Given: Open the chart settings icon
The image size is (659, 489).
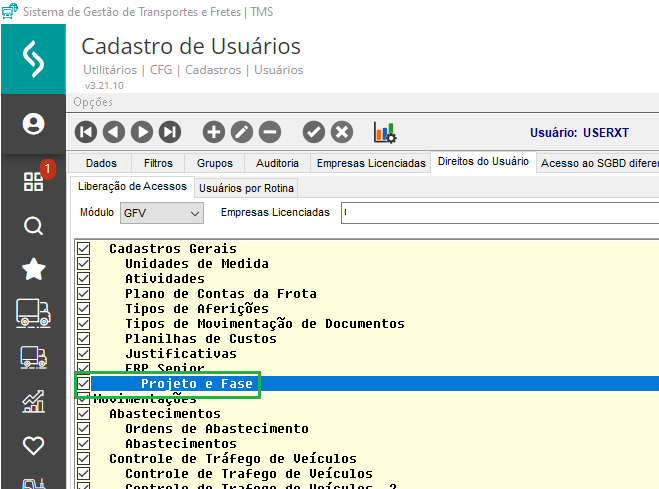Looking at the screenshot, I should click(x=385, y=132).
